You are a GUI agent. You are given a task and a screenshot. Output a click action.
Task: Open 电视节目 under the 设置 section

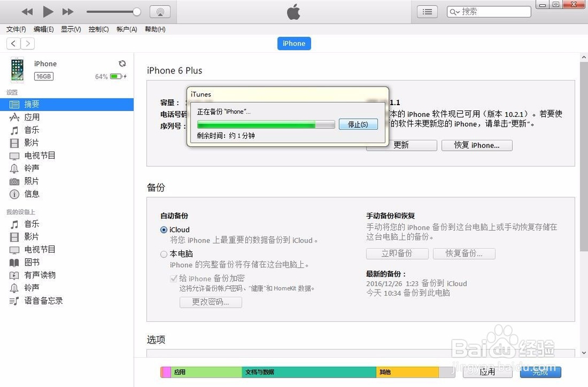coord(67,156)
